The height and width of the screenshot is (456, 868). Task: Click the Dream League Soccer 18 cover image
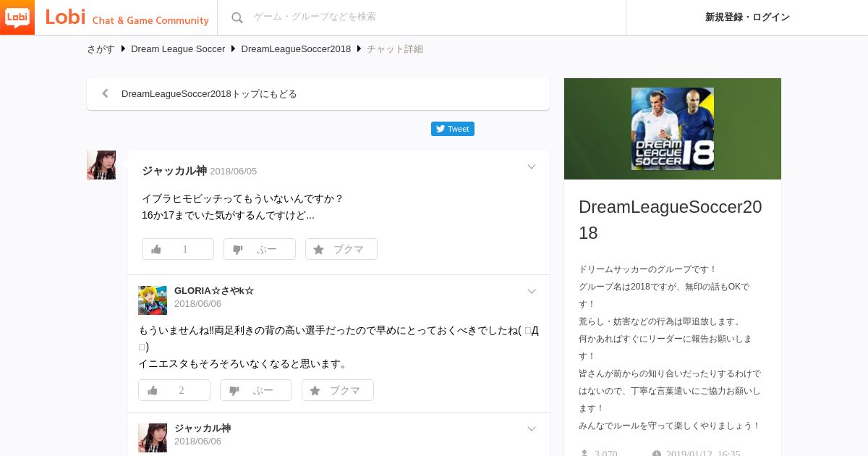tap(673, 129)
